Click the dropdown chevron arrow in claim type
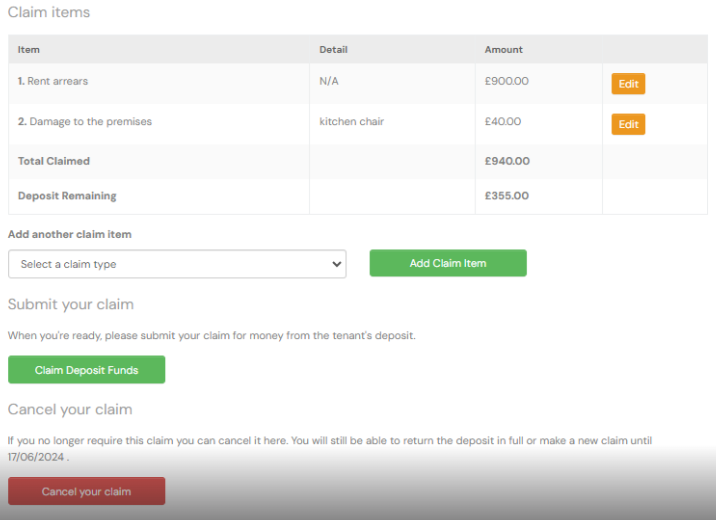Viewport: 716px width, 520px height. [x=337, y=264]
